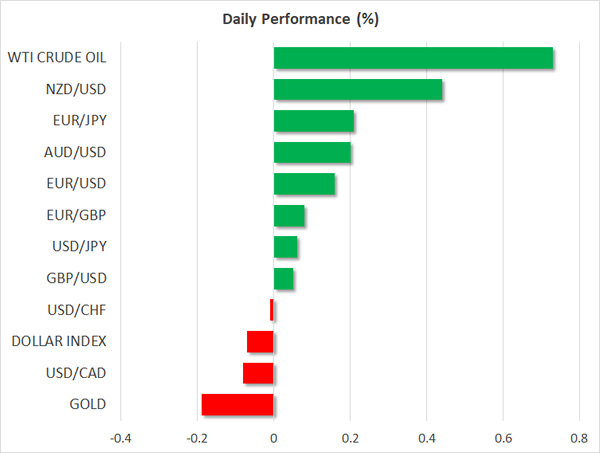
Task: Click the 0.8 tick on horizontal axis
Action: pos(579,438)
